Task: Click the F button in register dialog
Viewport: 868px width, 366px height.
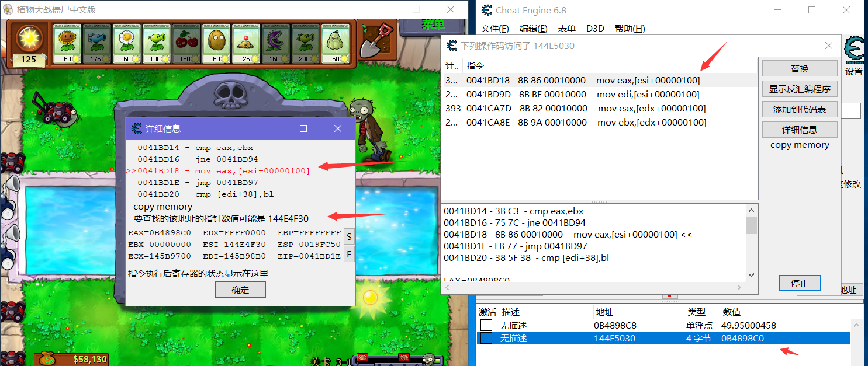Action: click(x=349, y=255)
